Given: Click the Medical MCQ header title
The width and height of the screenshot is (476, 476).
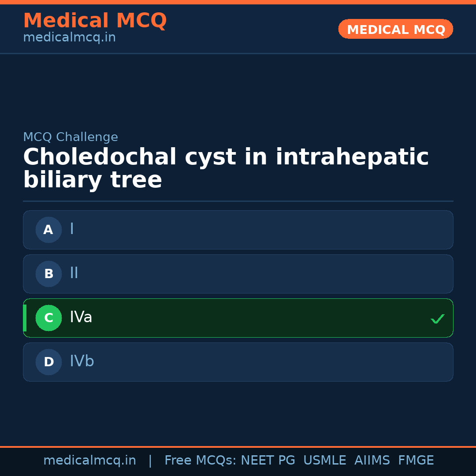Looking at the screenshot, I should (95, 21).
